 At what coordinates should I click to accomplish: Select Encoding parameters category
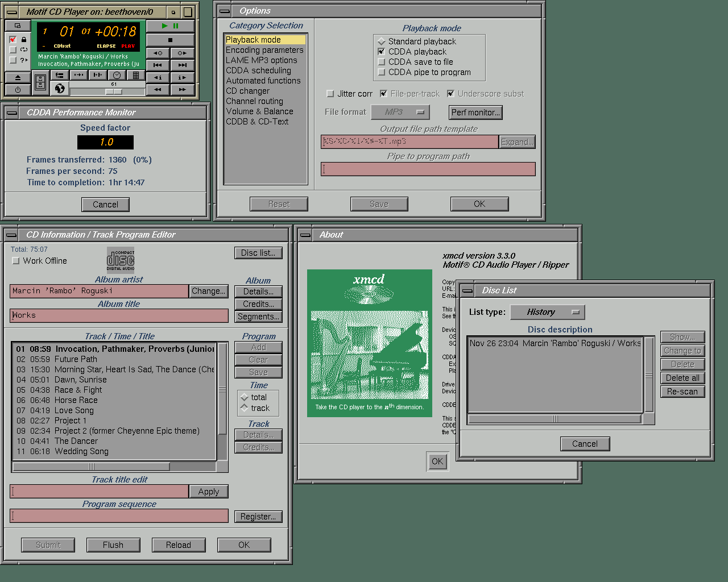pyautogui.click(x=264, y=50)
